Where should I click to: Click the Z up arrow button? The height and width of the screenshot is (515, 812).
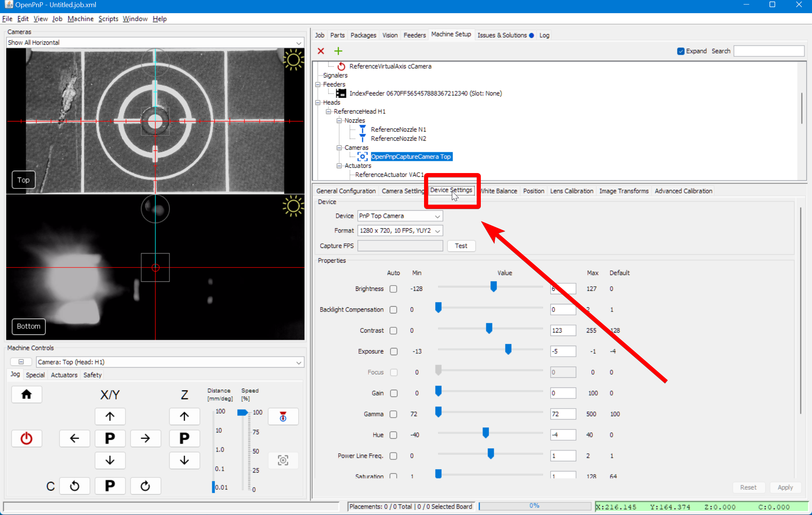[184, 416]
